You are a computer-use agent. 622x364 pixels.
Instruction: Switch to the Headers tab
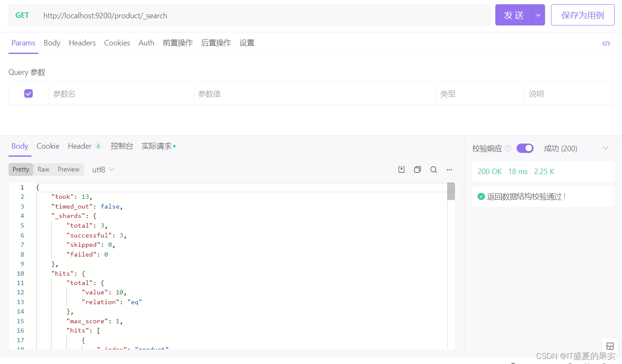[x=82, y=42]
